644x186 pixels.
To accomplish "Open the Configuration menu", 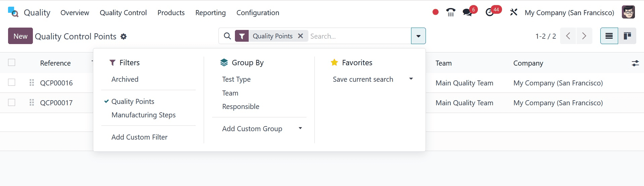I will (257, 12).
